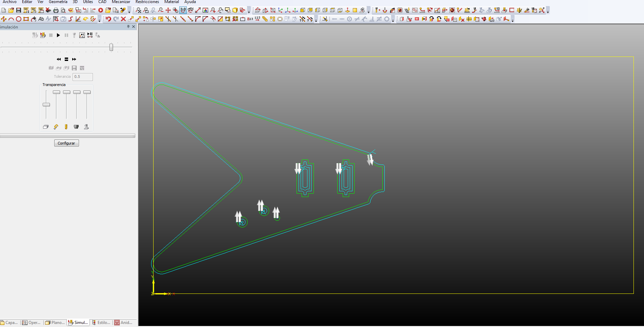
Task: Click the grayed Pause simulation button
Action: 66,35
